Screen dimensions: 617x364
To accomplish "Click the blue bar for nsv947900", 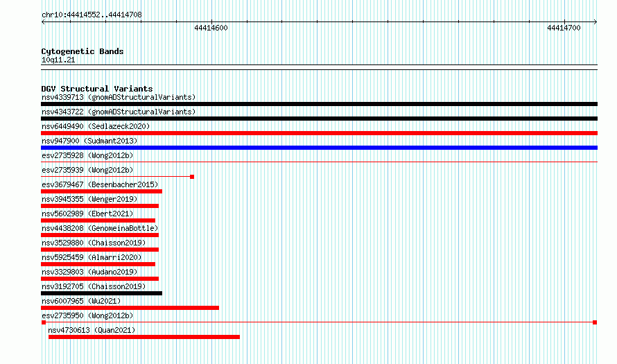I will [x=319, y=148].
